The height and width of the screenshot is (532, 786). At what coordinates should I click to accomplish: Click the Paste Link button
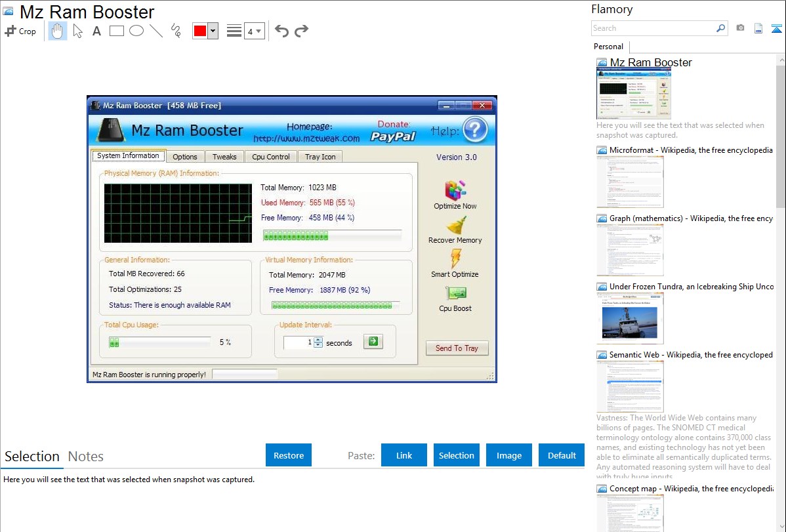click(x=404, y=455)
